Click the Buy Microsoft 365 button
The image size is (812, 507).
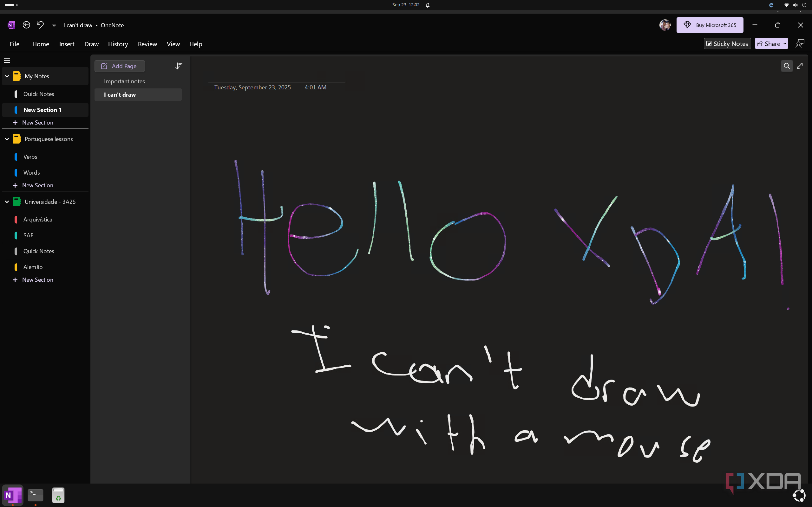710,25
